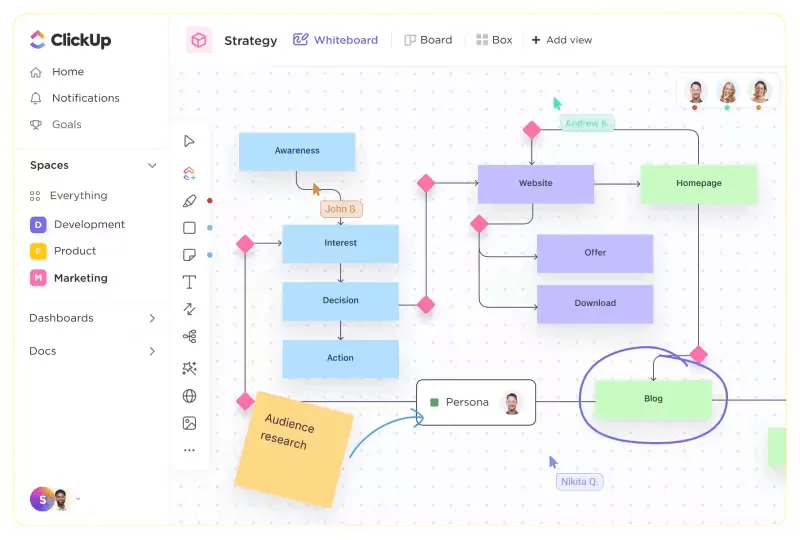Select the connector arrow tool
The width and height of the screenshot is (800, 540).
[189, 309]
